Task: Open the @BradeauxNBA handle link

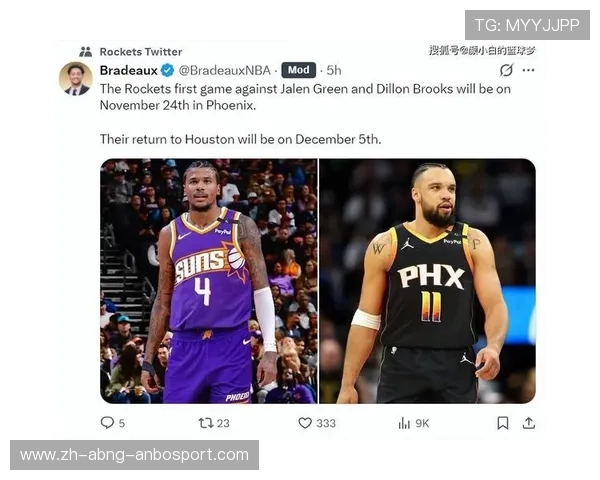Action: tap(225, 70)
